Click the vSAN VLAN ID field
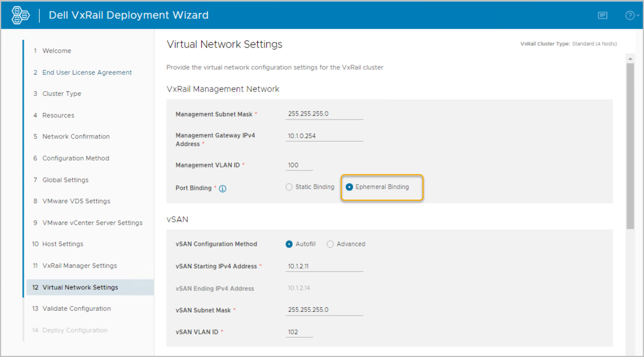Image resolution: width=644 pixels, height=357 pixels. pos(299,332)
